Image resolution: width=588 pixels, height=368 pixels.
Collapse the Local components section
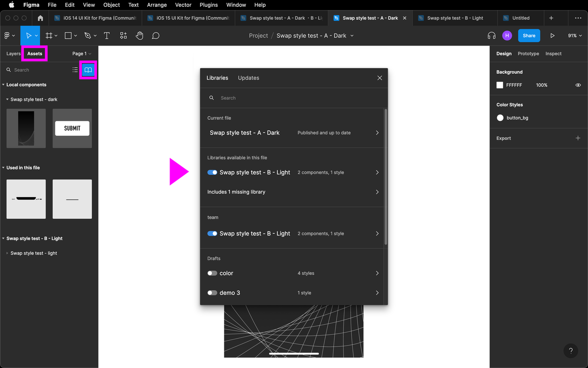tap(3, 85)
